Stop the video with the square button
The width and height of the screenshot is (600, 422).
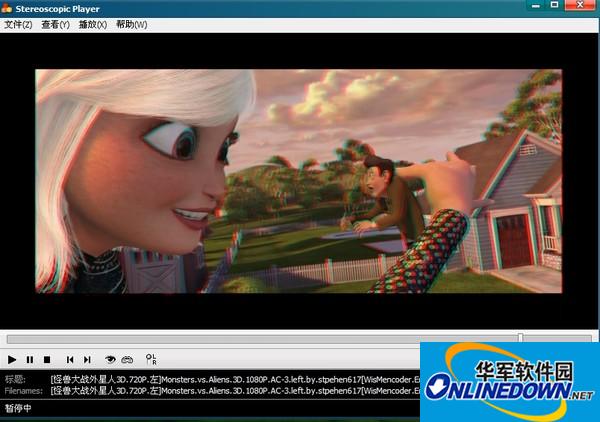point(46,359)
